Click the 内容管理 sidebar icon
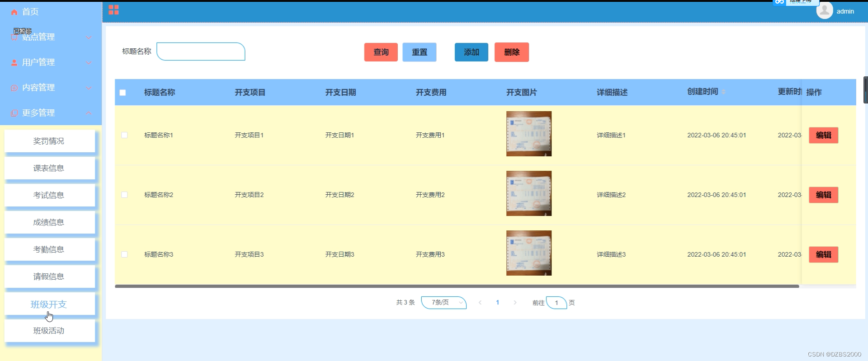 [x=14, y=88]
